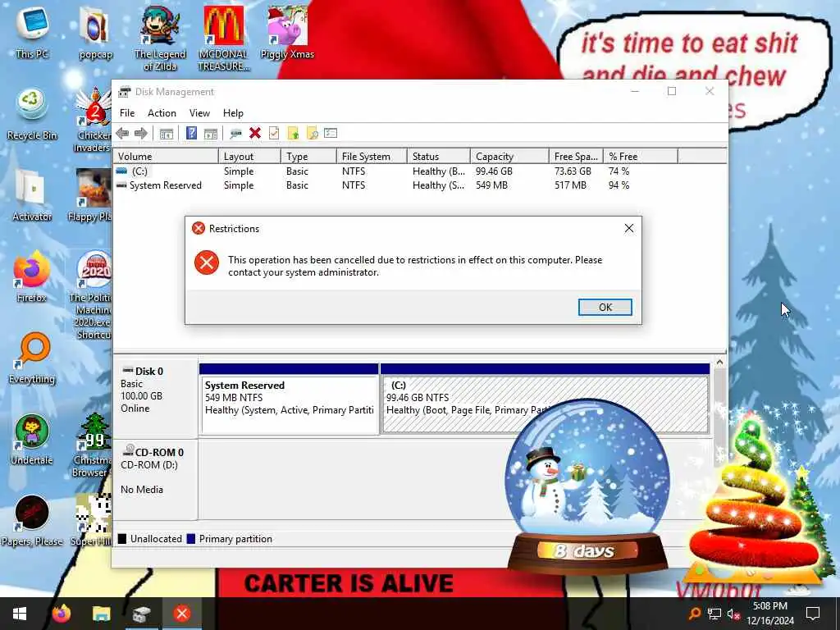The height and width of the screenshot is (630, 840).
Task: Sort by the Free Space column header
Action: tap(577, 157)
